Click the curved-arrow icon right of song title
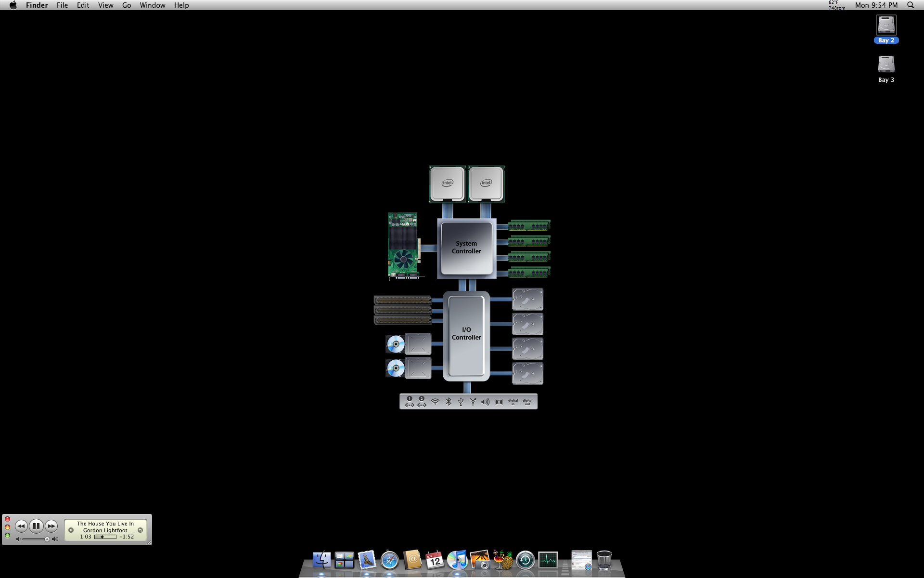Image resolution: width=924 pixels, height=578 pixels. pos(140,530)
